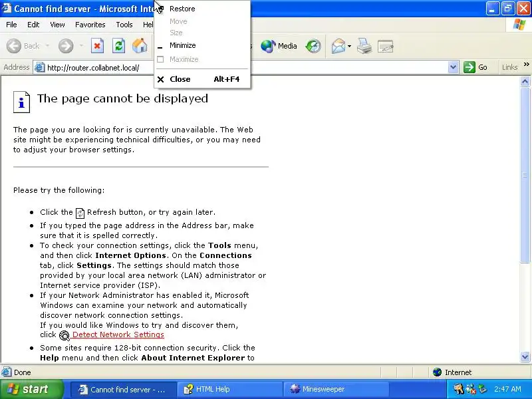532x399 pixels.
Task: Choose Close from the system menu
Action: 202,79
